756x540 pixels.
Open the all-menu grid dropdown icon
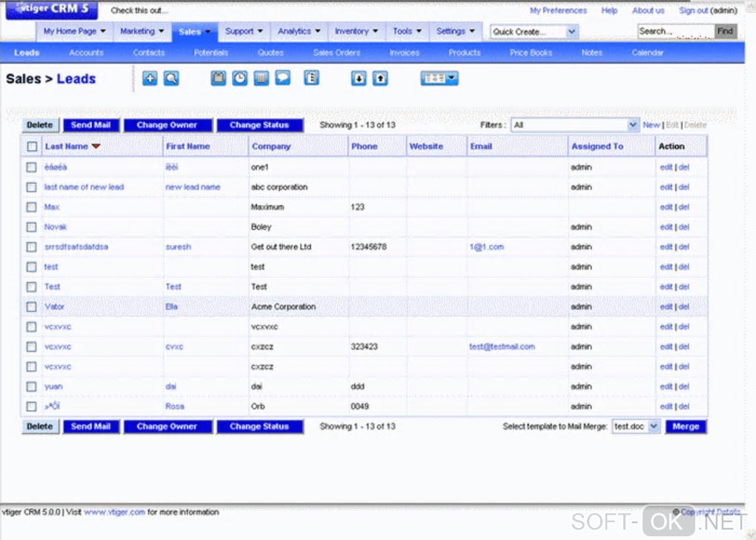tap(440, 78)
